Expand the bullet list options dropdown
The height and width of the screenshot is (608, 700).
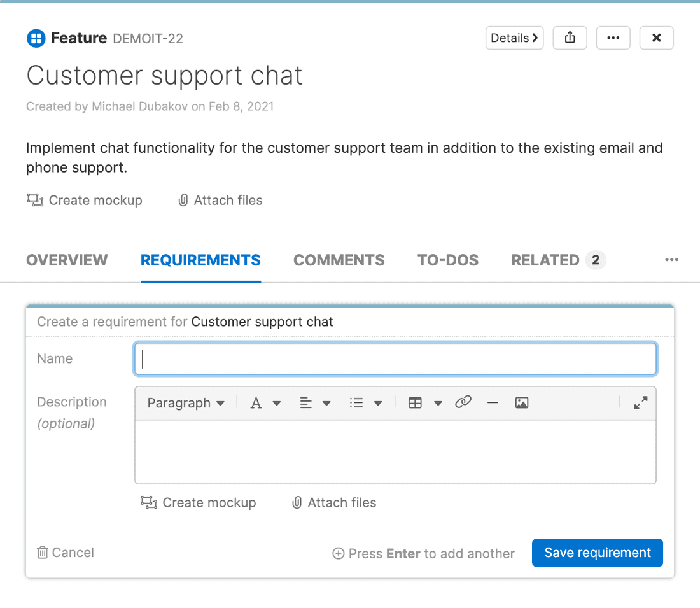point(365,403)
